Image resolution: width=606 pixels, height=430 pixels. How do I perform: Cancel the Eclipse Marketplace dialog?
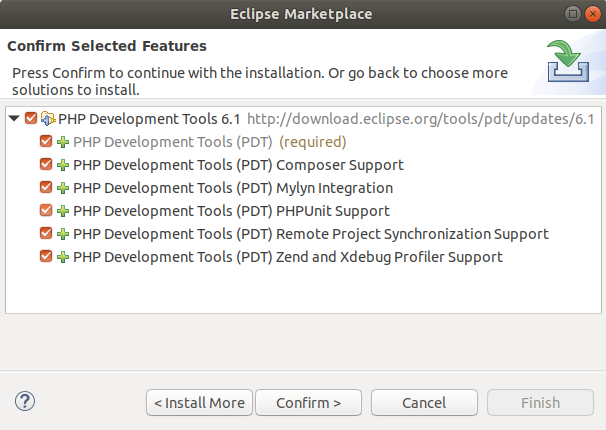[424, 403]
